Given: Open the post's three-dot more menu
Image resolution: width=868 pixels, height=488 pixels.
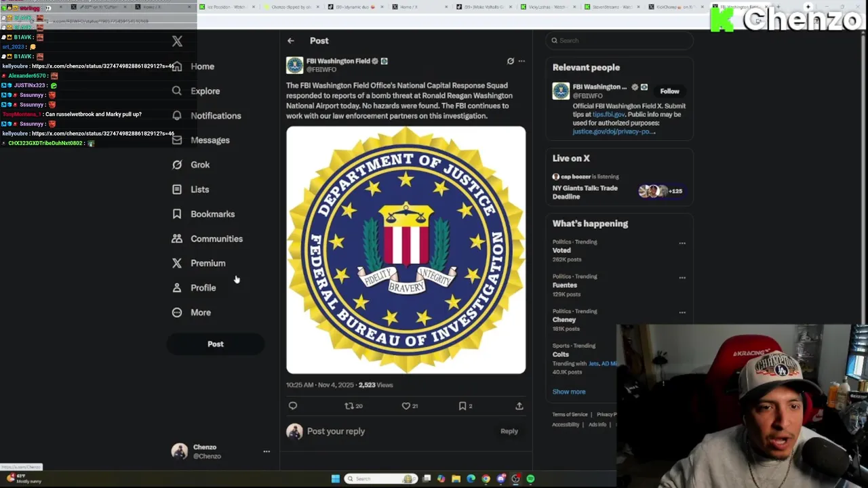Looking at the screenshot, I should point(521,61).
